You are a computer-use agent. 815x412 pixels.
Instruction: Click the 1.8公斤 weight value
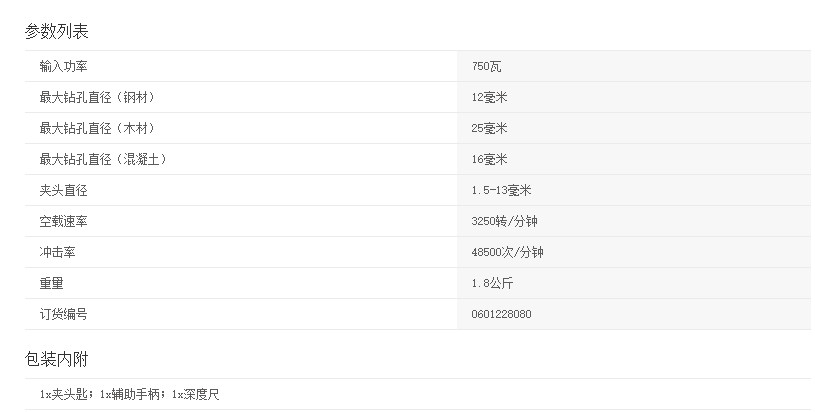pyautogui.click(x=491, y=284)
